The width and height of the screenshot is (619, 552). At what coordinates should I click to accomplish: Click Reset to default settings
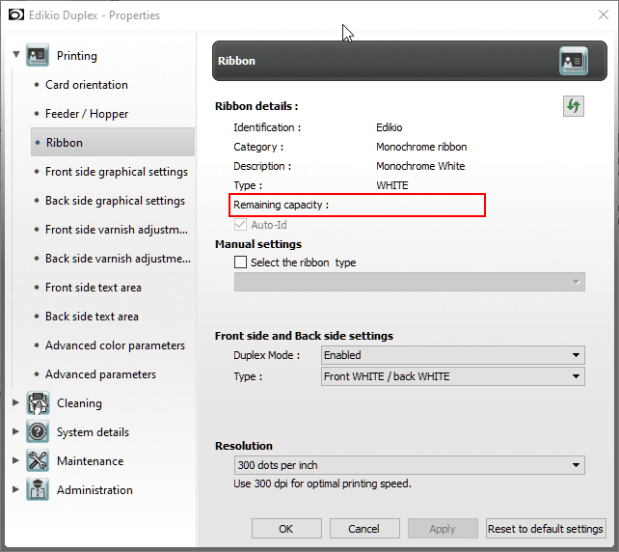(x=546, y=528)
